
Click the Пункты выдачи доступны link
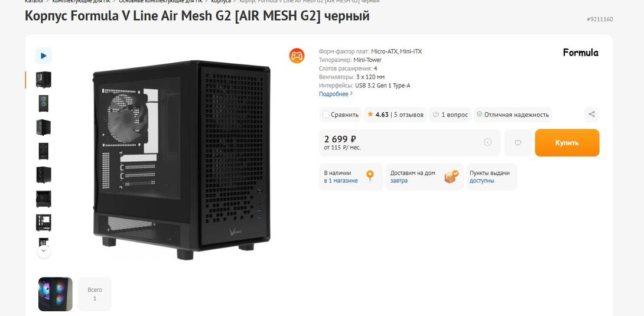pos(482,181)
